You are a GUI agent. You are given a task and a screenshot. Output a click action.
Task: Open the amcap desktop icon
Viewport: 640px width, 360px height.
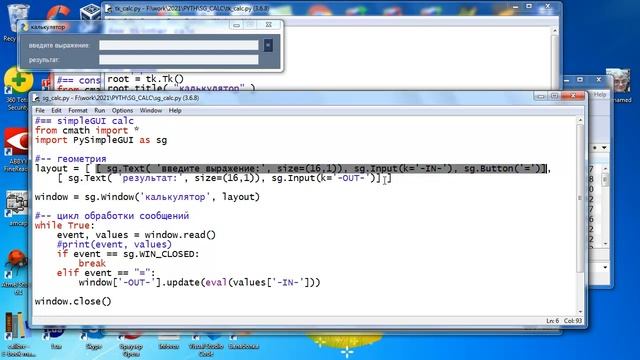(x=16, y=208)
